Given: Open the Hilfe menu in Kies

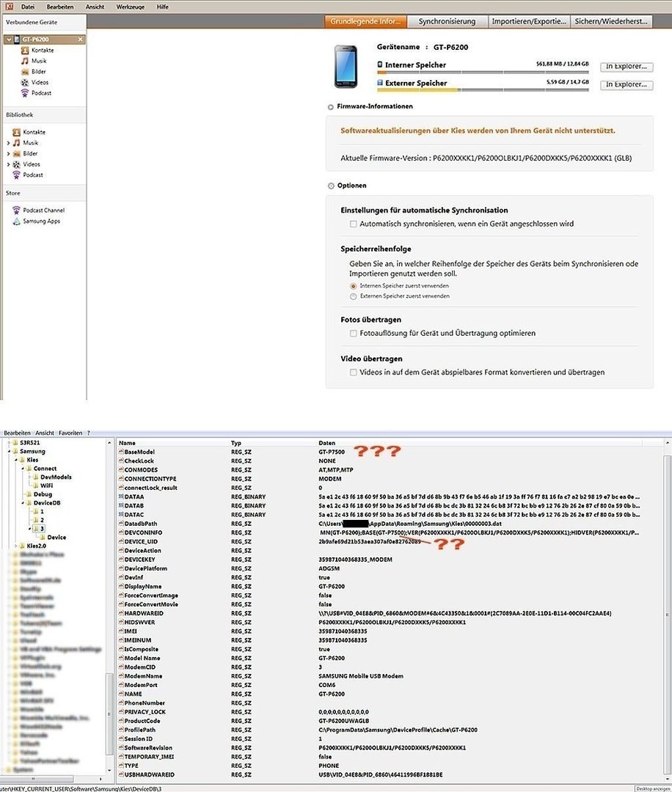Looking at the screenshot, I should (163, 7).
